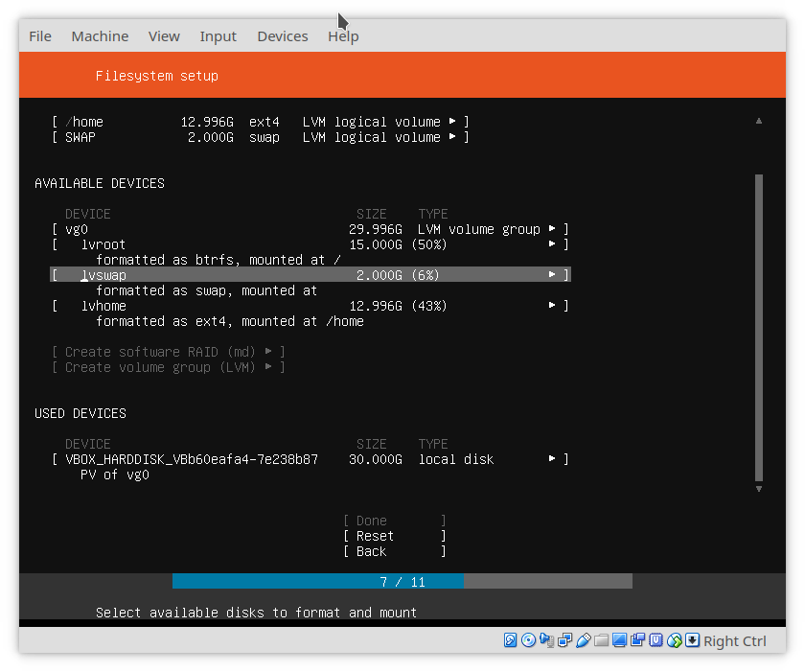Click the 'Filesystem setup' header title
Screen dimensions: 805x672
pyautogui.click(x=156, y=76)
